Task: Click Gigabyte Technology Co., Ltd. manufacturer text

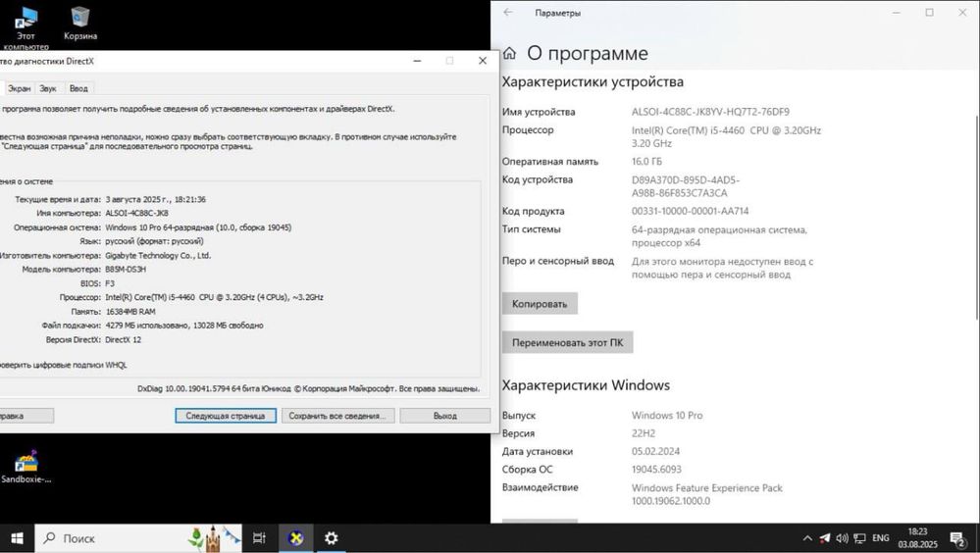Action: [158, 256]
